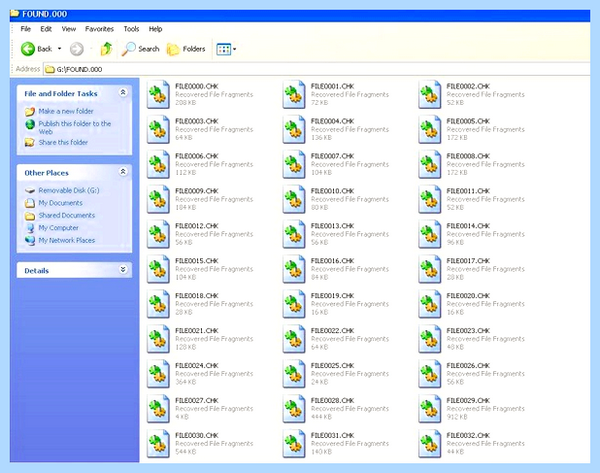The width and height of the screenshot is (600, 473).
Task: Click the file name FILE0032.CHK
Action: (x=468, y=435)
